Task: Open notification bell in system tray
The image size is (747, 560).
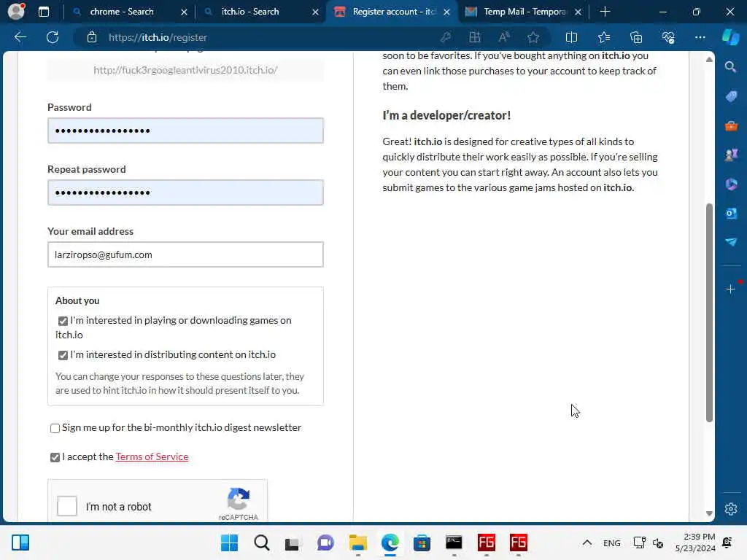Action: (727, 542)
